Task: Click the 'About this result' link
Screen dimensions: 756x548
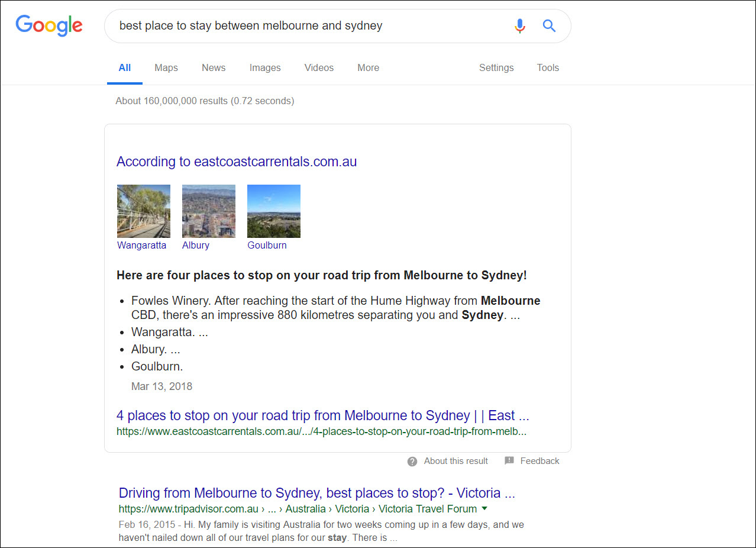Action: click(456, 461)
